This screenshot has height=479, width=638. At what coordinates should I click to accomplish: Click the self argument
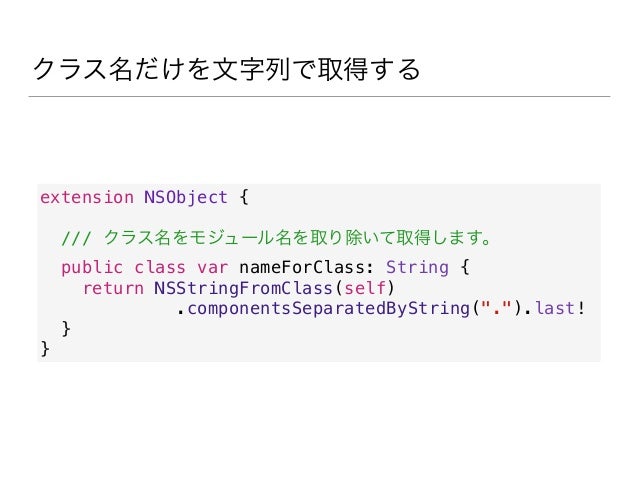tap(365, 289)
